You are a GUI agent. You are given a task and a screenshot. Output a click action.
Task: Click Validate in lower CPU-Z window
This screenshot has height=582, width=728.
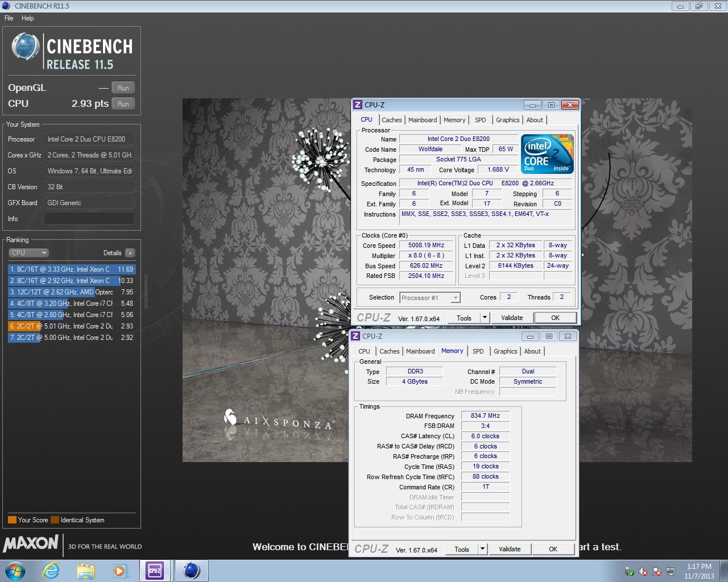(x=510, y=549)
